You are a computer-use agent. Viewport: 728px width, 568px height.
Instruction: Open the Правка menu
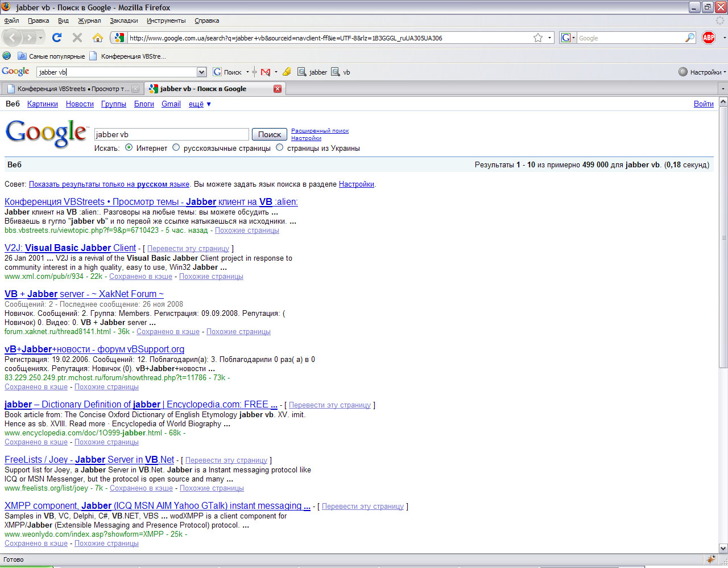[x=38, y=20]
